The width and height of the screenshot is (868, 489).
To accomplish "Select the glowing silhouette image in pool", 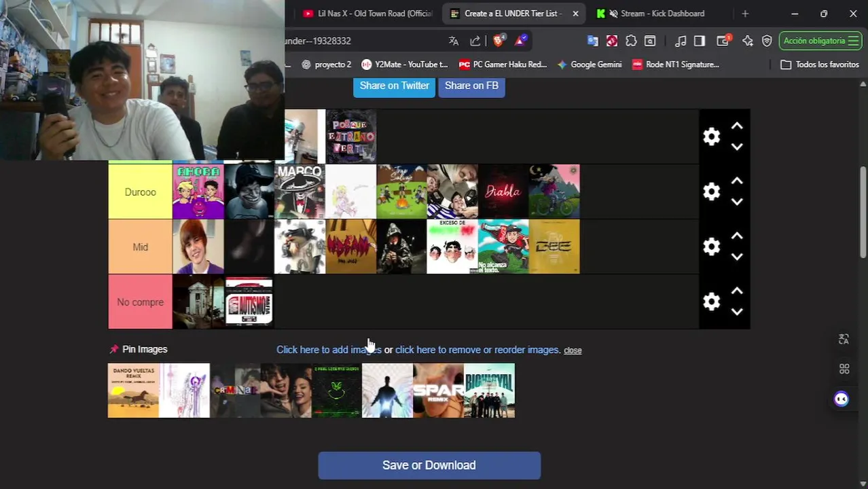I will pyautogui.click(x=387, y=391).
